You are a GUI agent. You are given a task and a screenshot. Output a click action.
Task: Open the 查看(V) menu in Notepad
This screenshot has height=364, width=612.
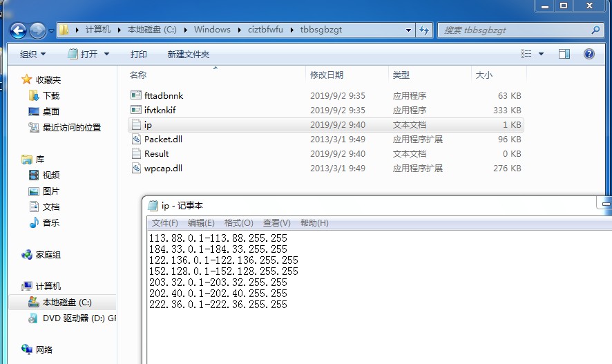tap(277, 223)
